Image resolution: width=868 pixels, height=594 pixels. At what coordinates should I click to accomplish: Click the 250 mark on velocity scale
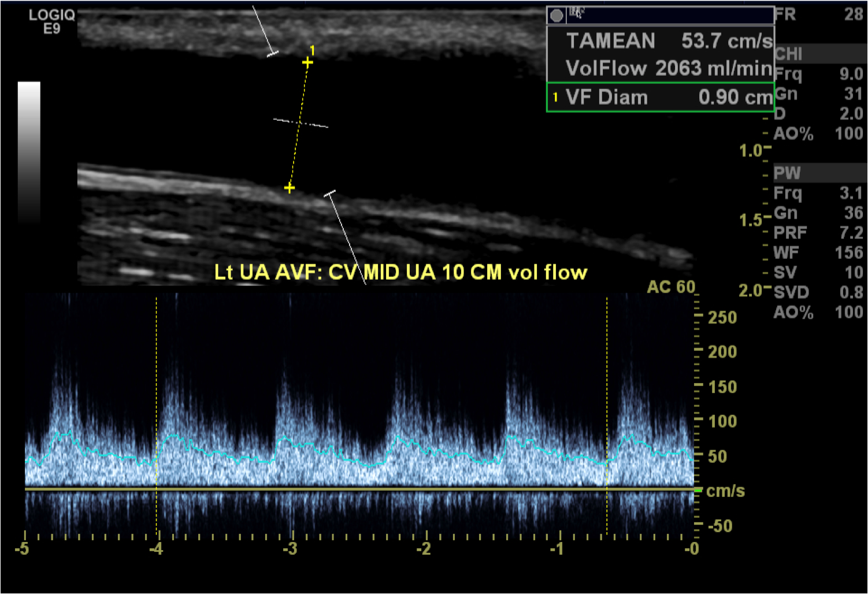tap(722, 318)
